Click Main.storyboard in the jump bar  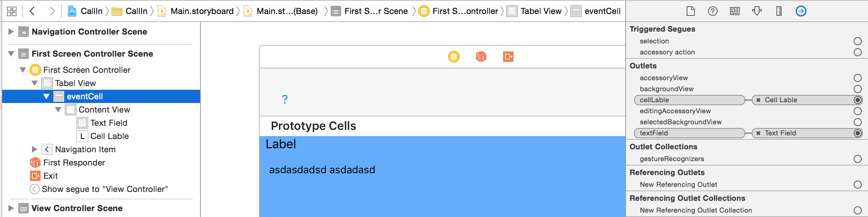(202, 11)
